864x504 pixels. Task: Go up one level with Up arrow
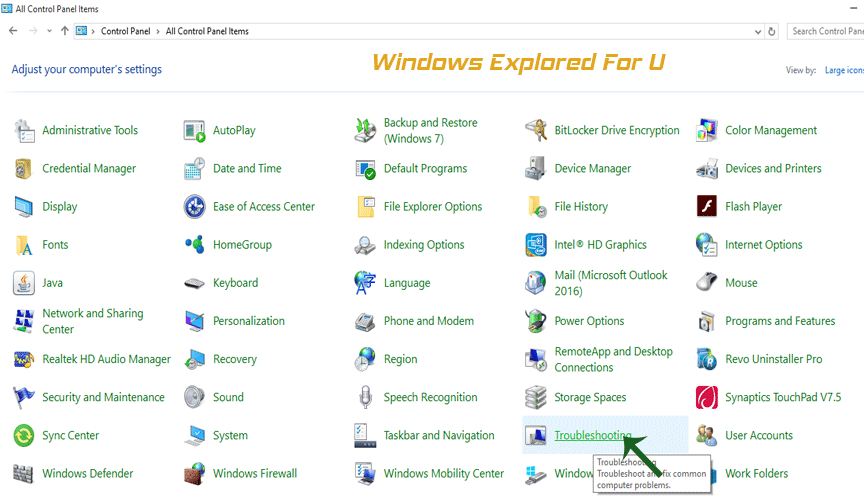point(64,31)
